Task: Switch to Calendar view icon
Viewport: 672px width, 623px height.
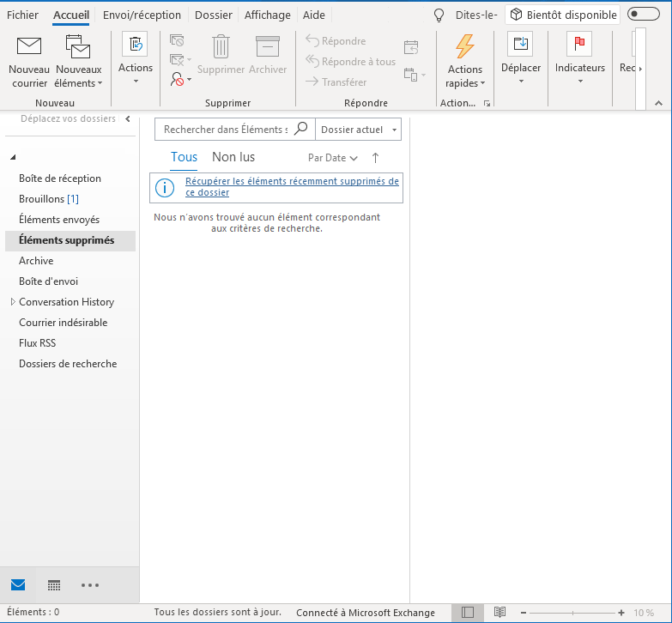Action: (54, 585)
